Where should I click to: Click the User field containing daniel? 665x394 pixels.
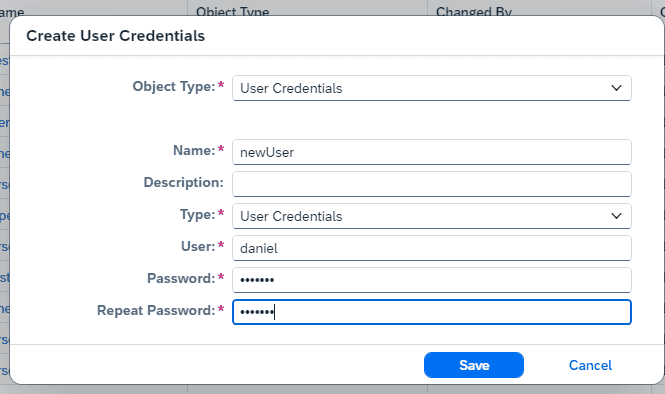pos(432,248)
